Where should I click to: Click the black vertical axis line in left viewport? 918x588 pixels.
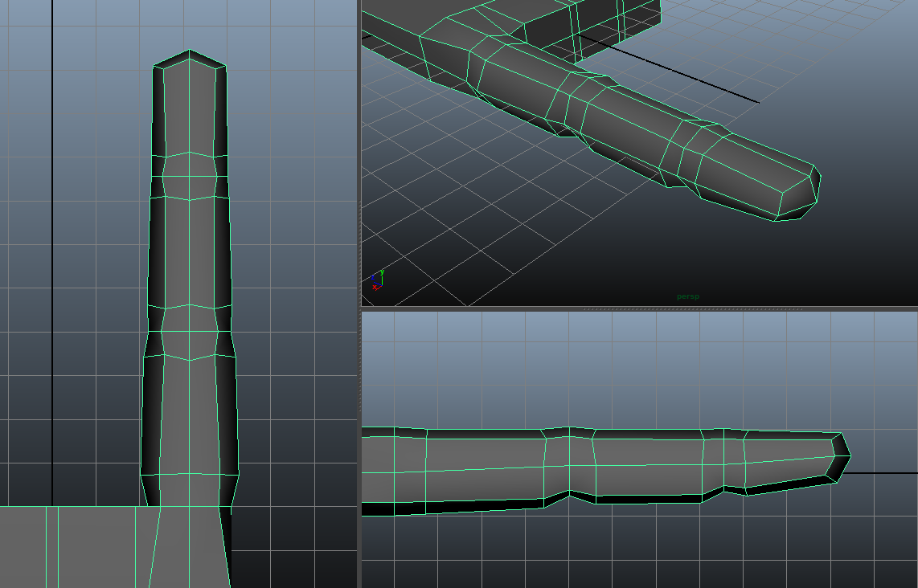pyautogui.click(x=52, y=241)
